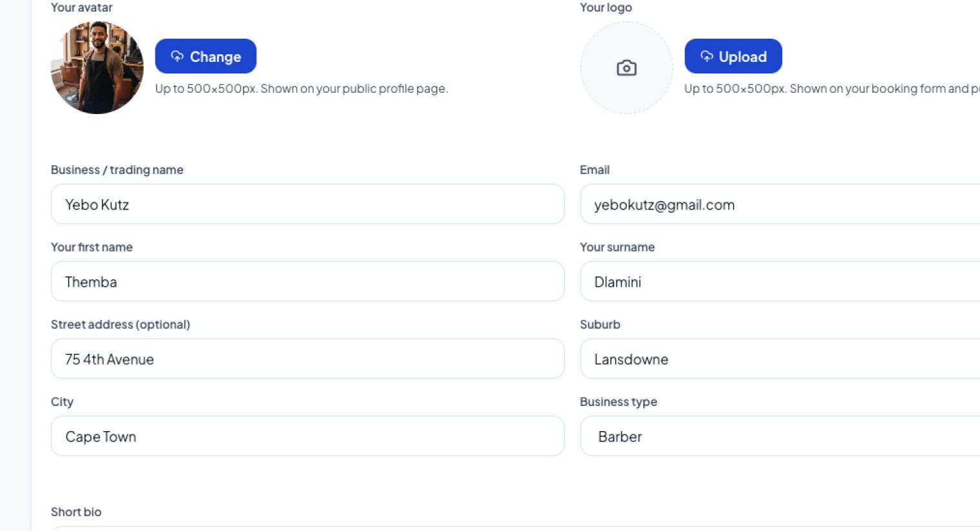Image resolution: width=980 pixels, height=531 pixels.
Task: Click the barber avatar photo
Action: coord(97,68)
